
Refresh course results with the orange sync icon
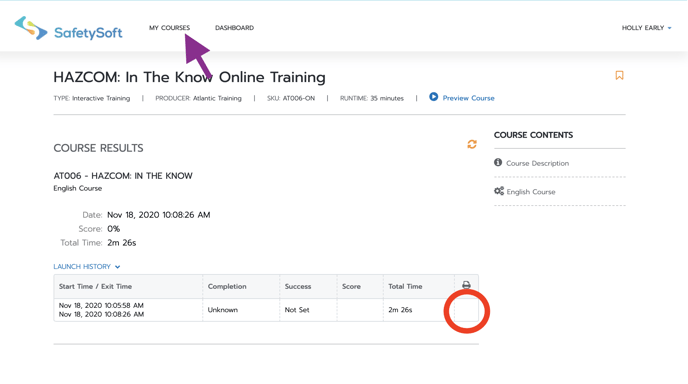point(472,144)
